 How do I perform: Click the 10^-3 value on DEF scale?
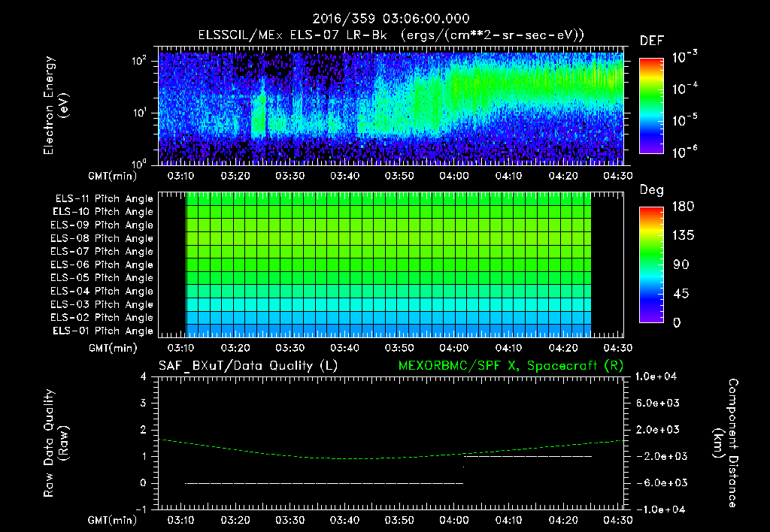click(x=684, y=57)
